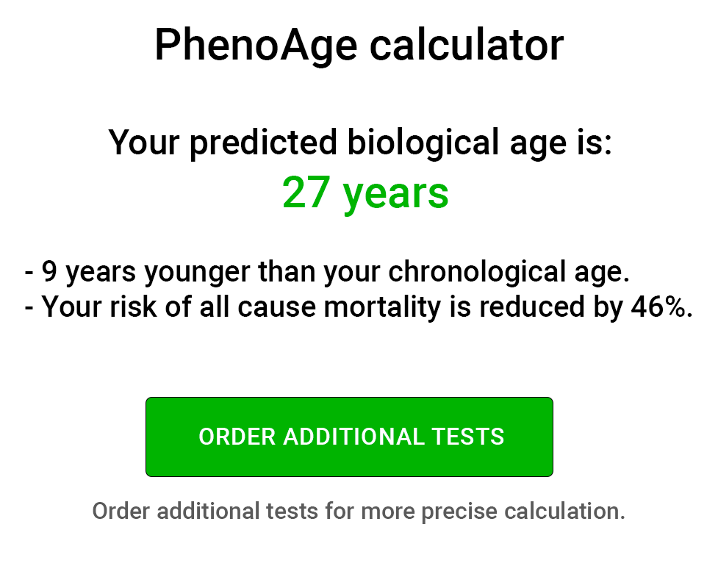Click the word 'mortality' in the second bullet
This screenshot has width=718, height=588.
(383, 306)
